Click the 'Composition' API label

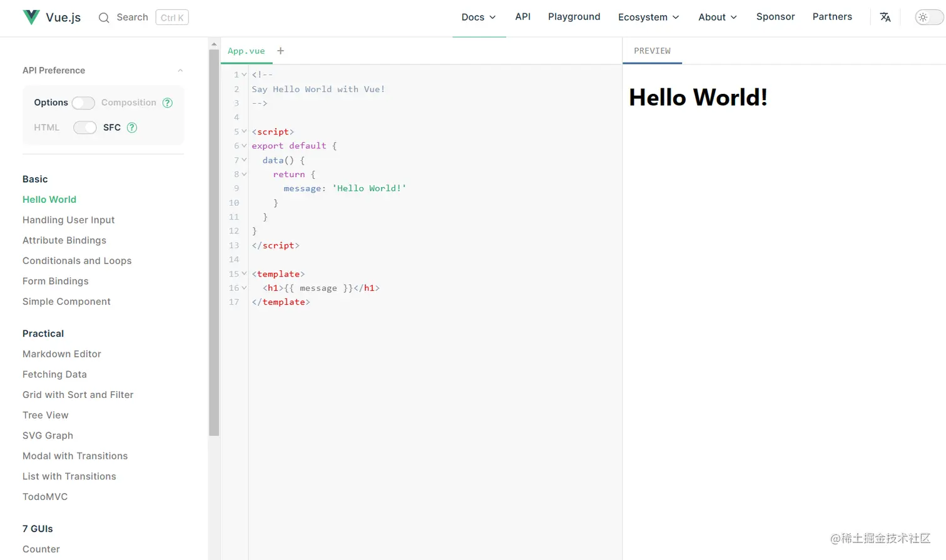pos(129,103)
